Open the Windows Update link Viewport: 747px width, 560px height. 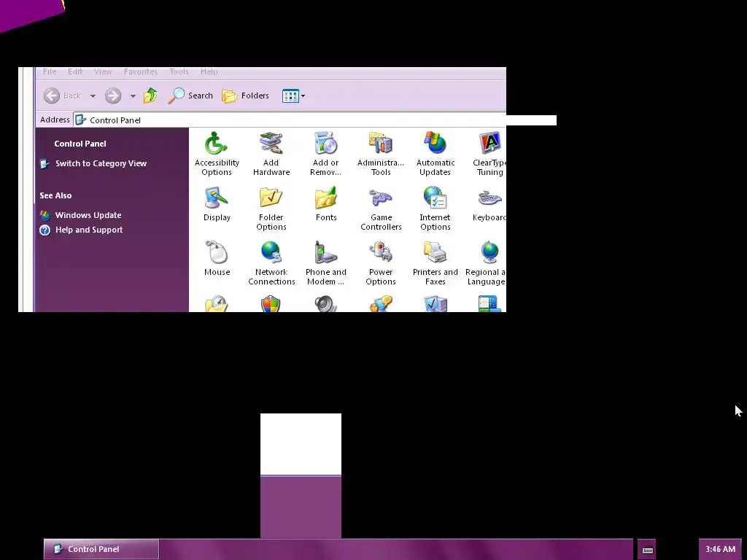click(x=80, y=215)
